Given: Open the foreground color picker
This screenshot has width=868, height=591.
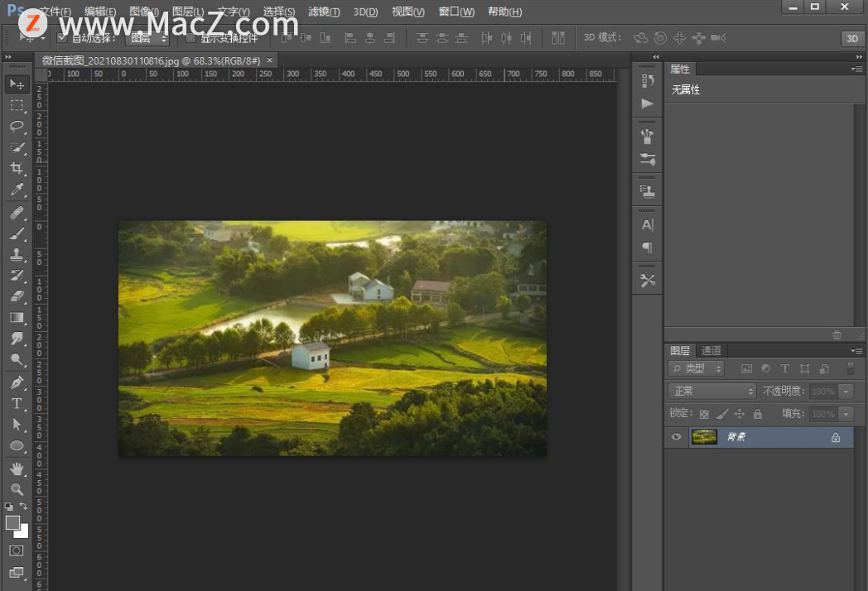Looking at the screenshot, I should [12, 521].
